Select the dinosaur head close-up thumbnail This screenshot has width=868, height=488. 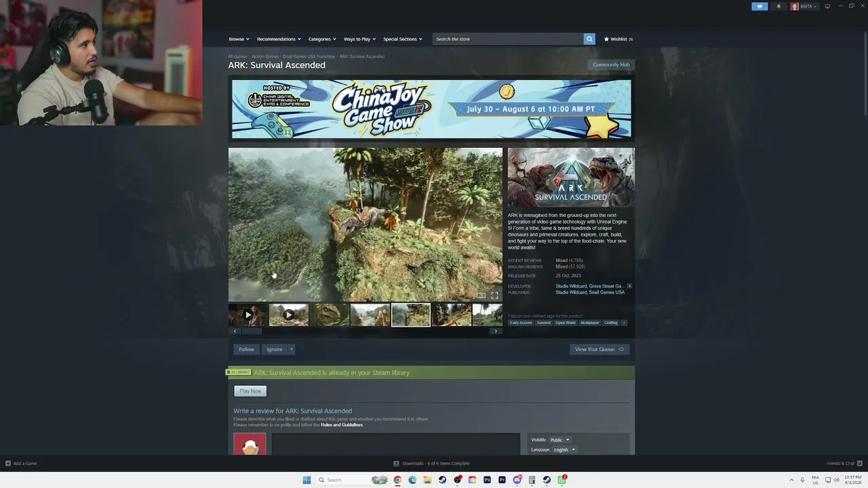(330, 315)
